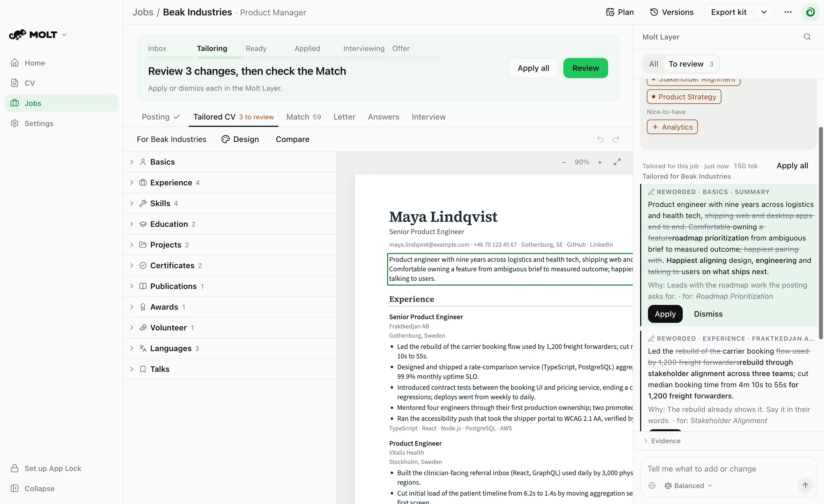Add the Analytics nice-to-have chip

672,127
